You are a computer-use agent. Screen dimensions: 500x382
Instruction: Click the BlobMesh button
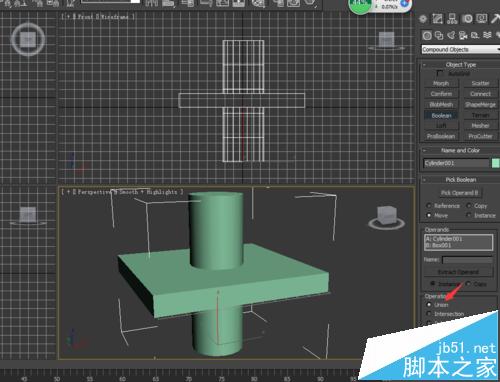[441, 105]
